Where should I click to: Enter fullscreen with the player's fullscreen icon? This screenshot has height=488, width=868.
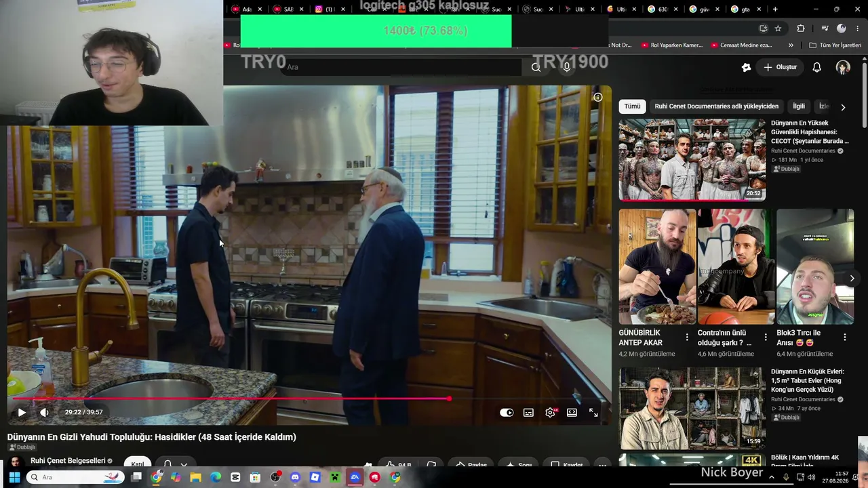point(593,412)
